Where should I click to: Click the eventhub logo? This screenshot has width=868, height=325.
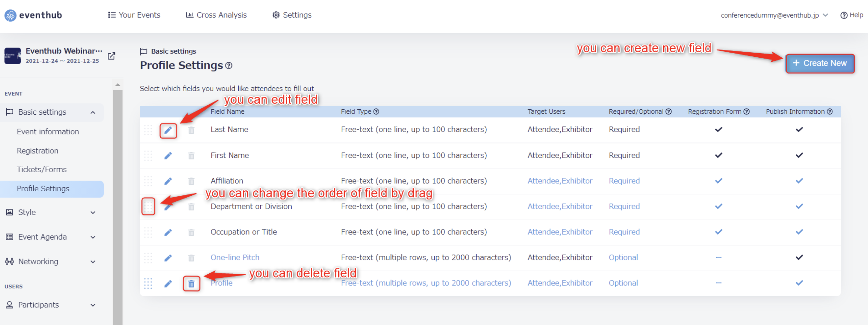(x=33, y=15)
